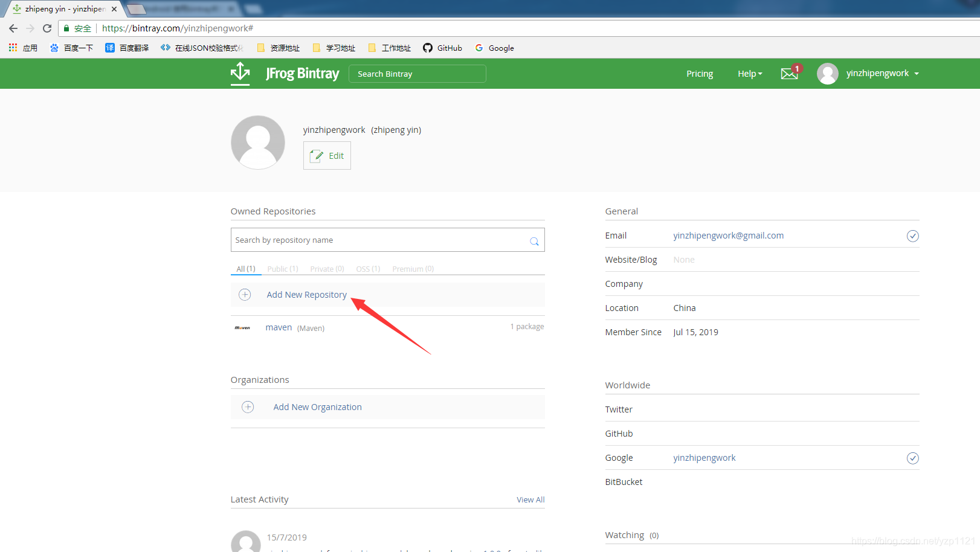Select the OSS (1) repositories tab

tap(368, 269)
